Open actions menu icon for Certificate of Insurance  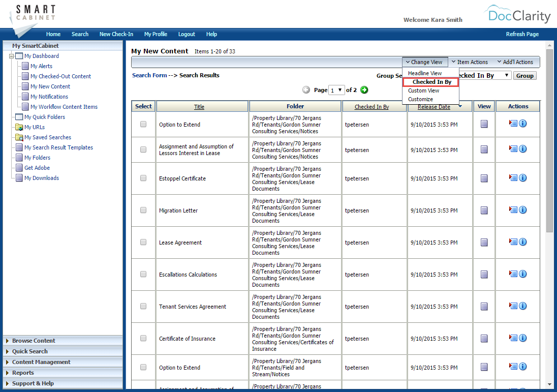point(513,337)
